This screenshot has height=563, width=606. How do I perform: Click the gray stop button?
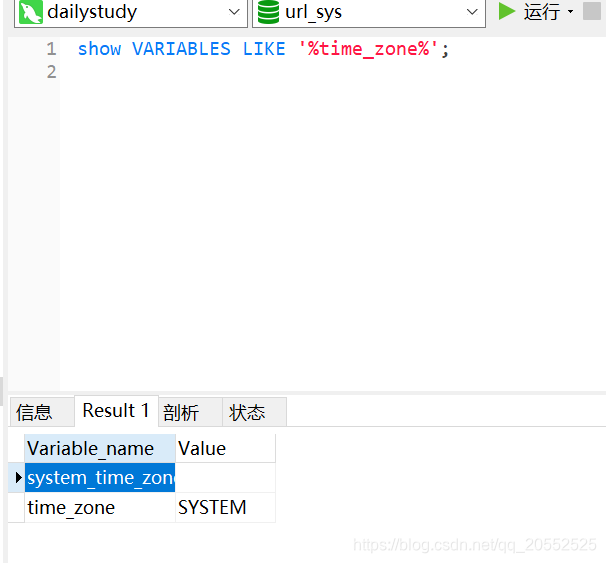click(x=592, y=11)
